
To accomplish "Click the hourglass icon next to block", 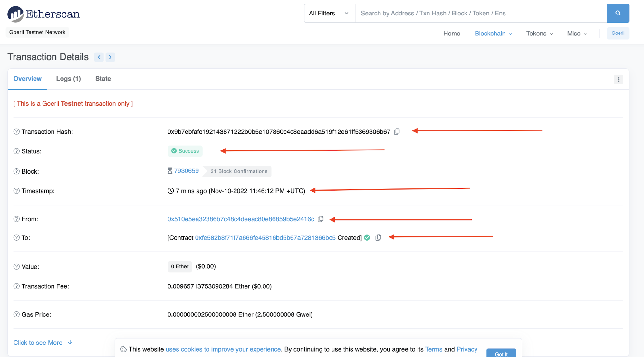I will click(170, 171).
